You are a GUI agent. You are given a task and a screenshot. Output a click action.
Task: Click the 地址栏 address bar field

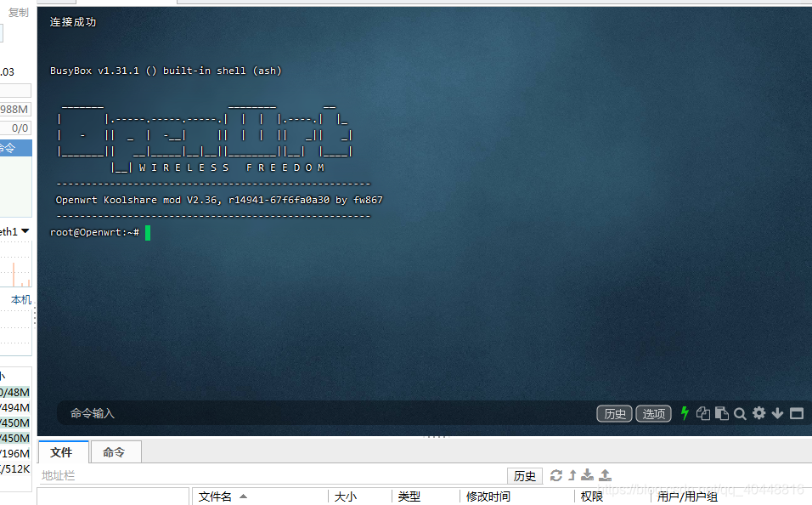272,475
